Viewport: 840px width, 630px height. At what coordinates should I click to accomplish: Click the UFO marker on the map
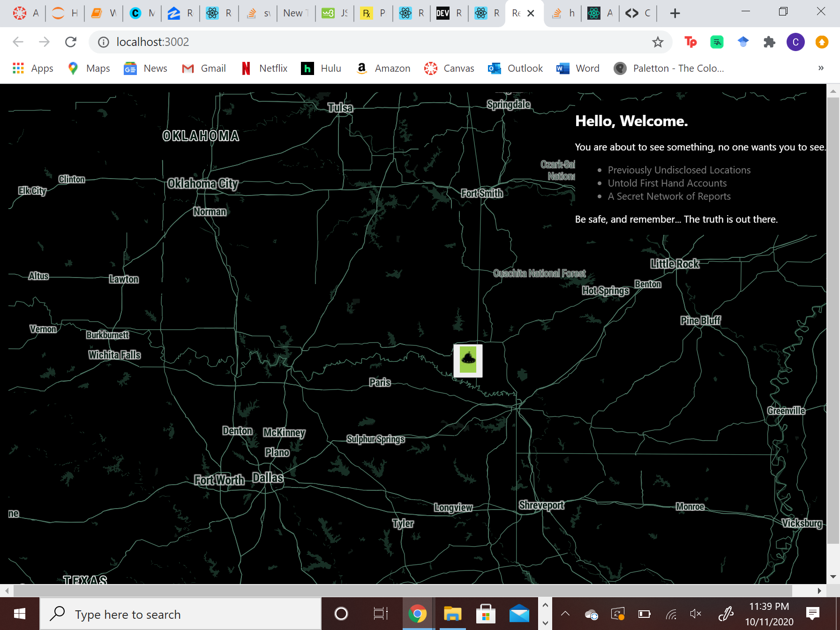[467, 360]
